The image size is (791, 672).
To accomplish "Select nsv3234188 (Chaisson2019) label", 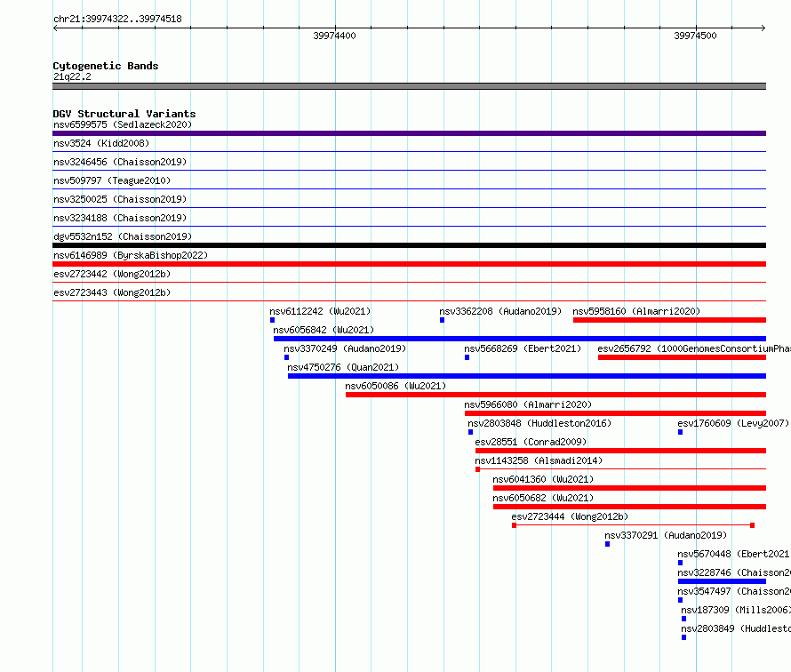I will (x=120, y=218).
